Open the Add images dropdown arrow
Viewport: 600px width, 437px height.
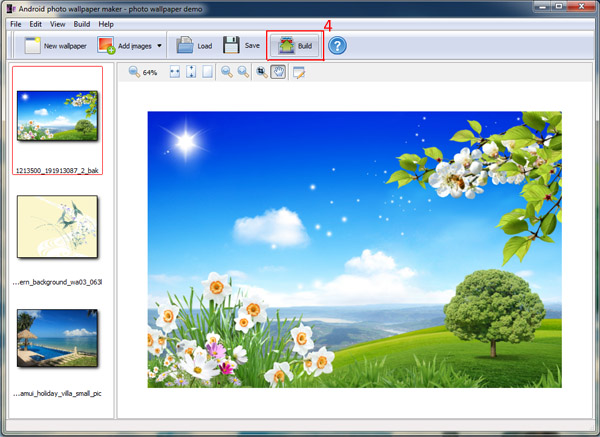(159, 46)
